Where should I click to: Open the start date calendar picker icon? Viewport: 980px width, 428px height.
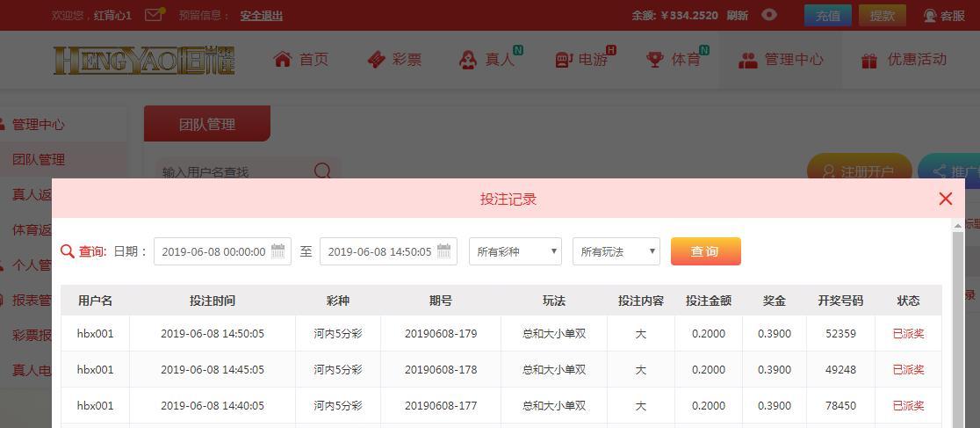tap(277, 251)
